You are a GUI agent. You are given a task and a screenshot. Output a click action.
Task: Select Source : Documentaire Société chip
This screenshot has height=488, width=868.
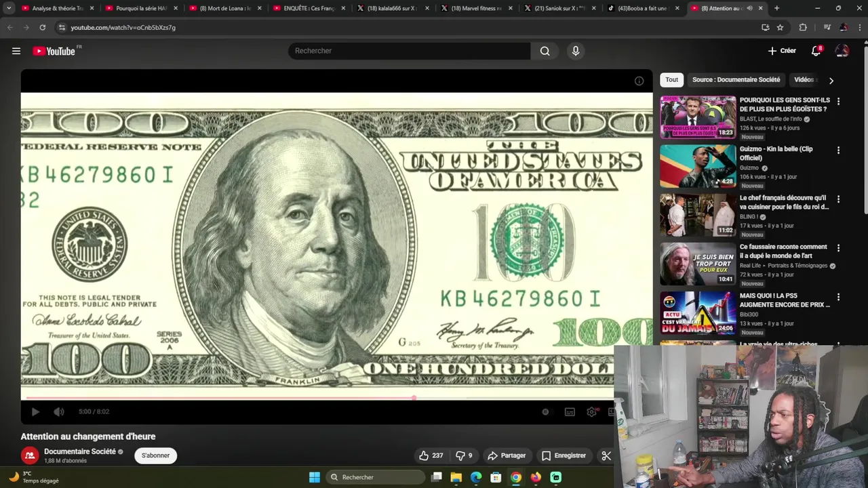(736, 80)
